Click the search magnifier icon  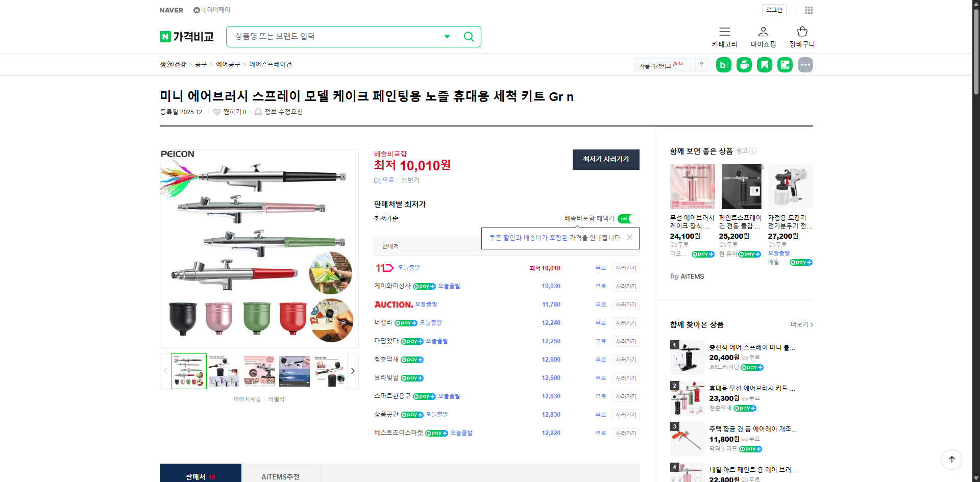[x=469, y=36]
